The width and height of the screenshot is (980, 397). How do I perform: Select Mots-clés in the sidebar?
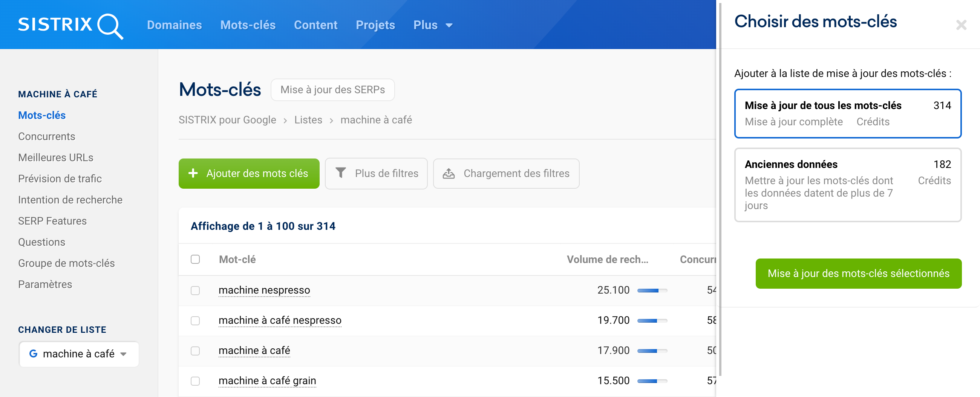(x=42, y=115)
